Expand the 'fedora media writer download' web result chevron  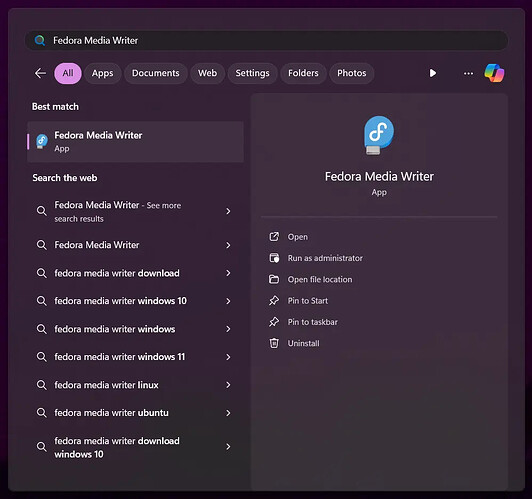[228, 273]
